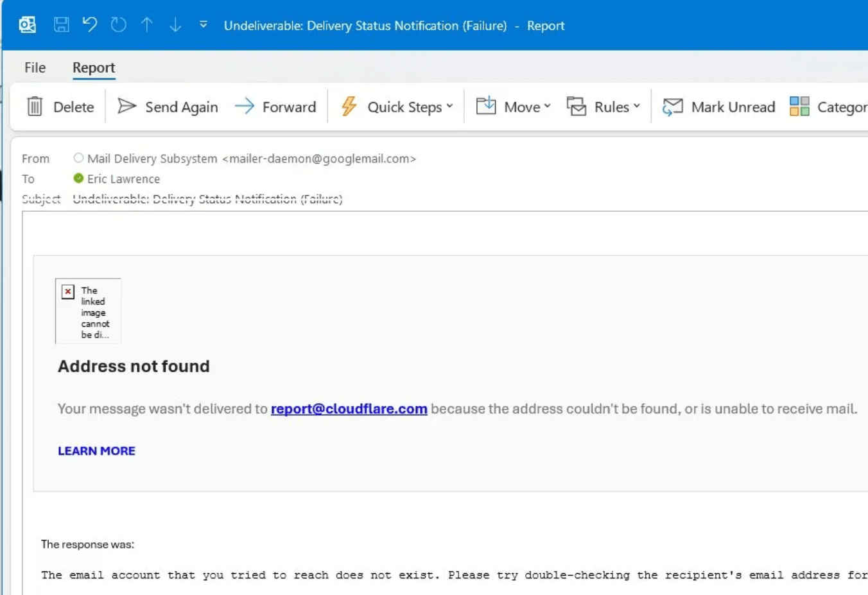Click the Quick Steps lightning bolt icon
The height and width of the screenshot is (595, 868).
pos(349,107)
